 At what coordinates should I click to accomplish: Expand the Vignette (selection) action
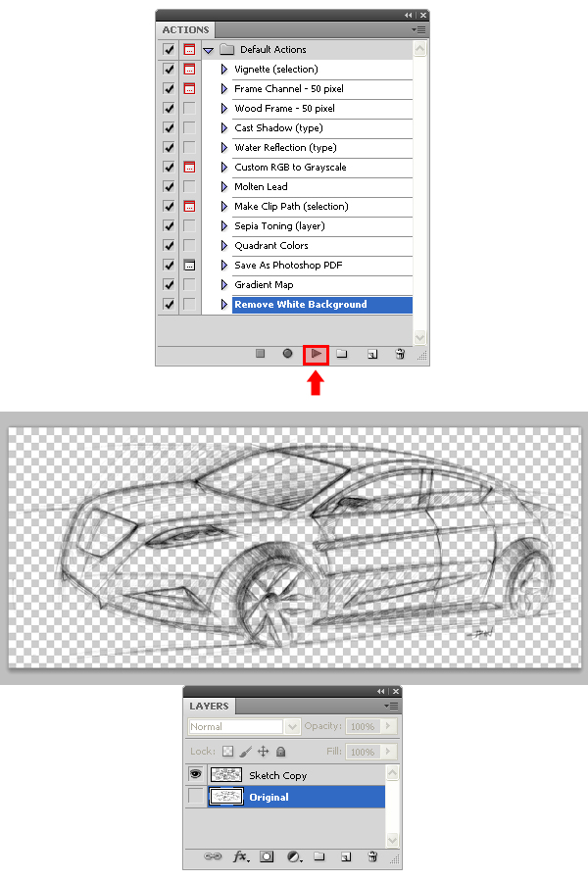[223, 69]
